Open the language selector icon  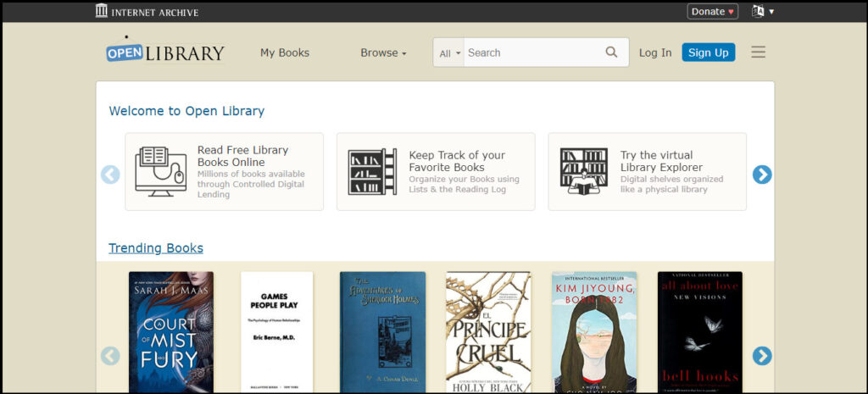[758, 11]
